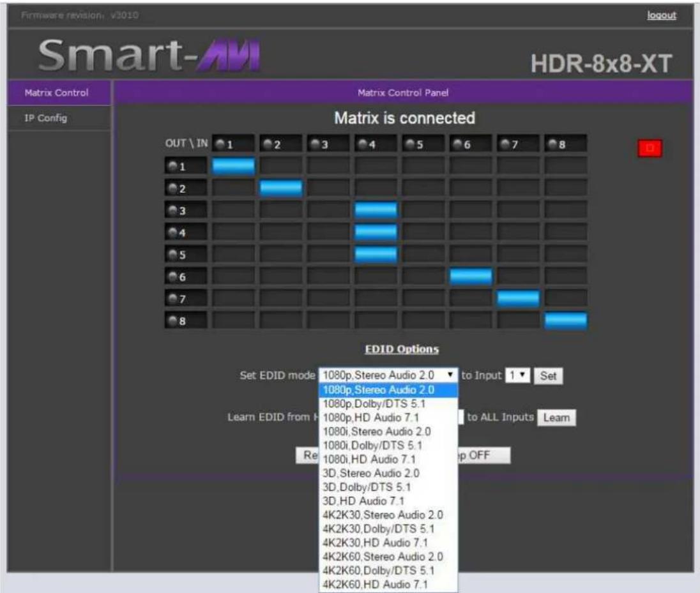Route input 5 to output 6

(423, 276)
